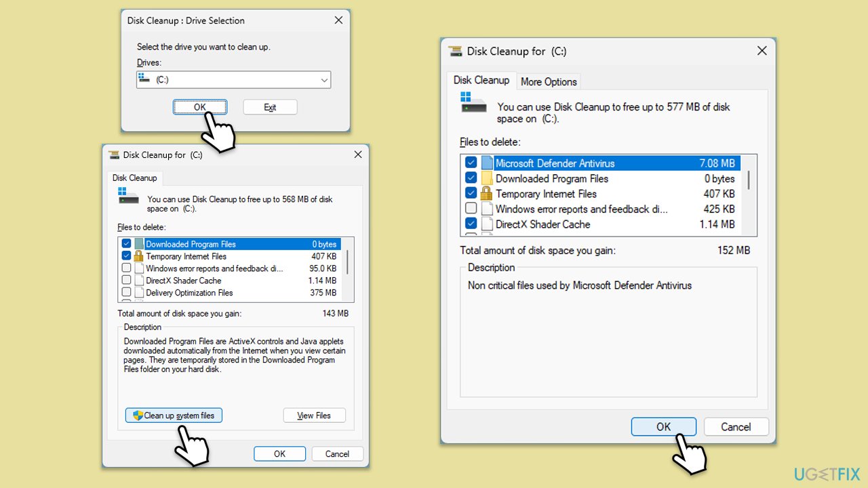Click the padlock icon beside the 407 KB Temporary Internet Files in the 577 MB dialog
The width and height of the screenshot is (868, 488).
pos(487,194)
